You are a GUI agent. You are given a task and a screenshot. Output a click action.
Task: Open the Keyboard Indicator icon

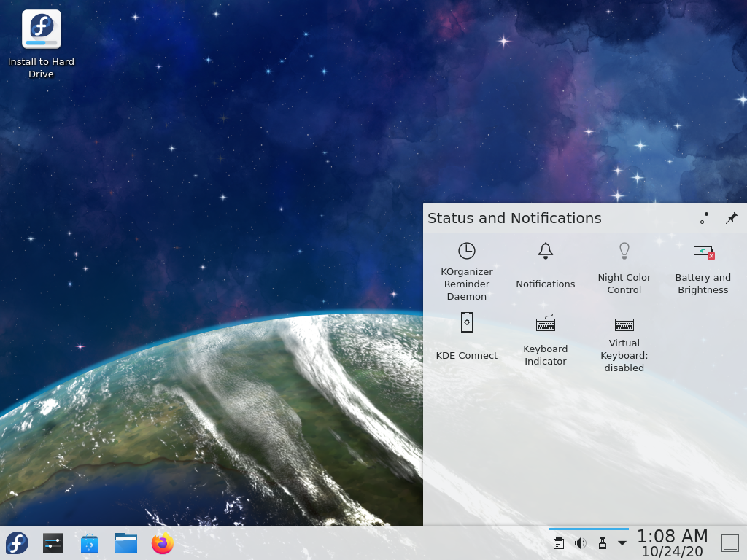(x=546, y=323)
